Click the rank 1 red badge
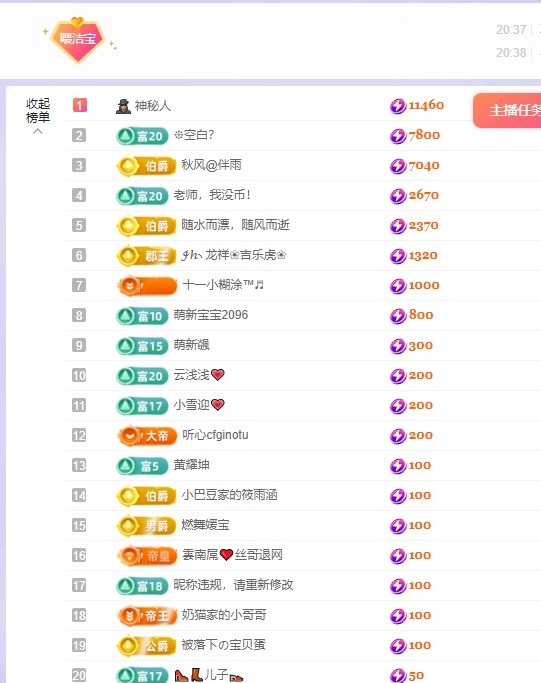The width and height of the screenshot is (541, 683). click(79, 105)
